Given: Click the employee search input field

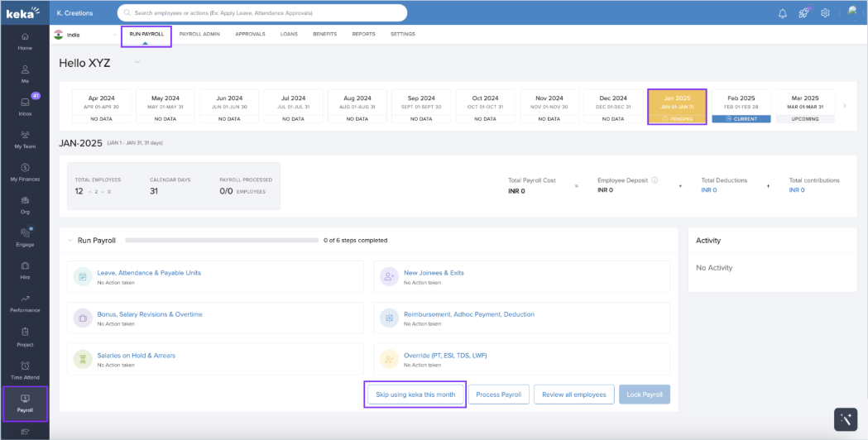Looking at the screenshot, I should (265, 13).
